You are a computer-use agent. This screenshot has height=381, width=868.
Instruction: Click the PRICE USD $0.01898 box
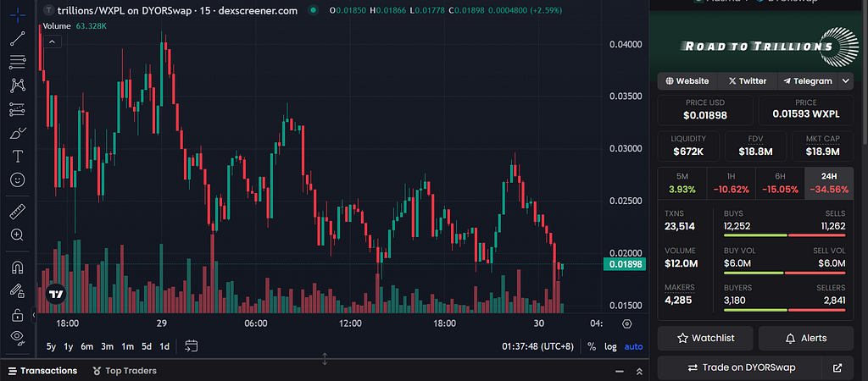(x=704, y=110)
